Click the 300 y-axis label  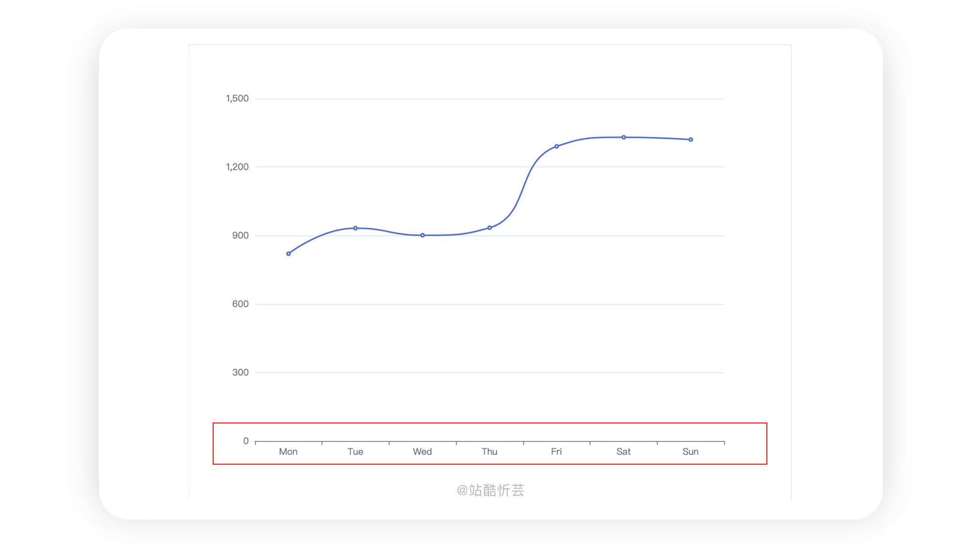pos(240,373)
